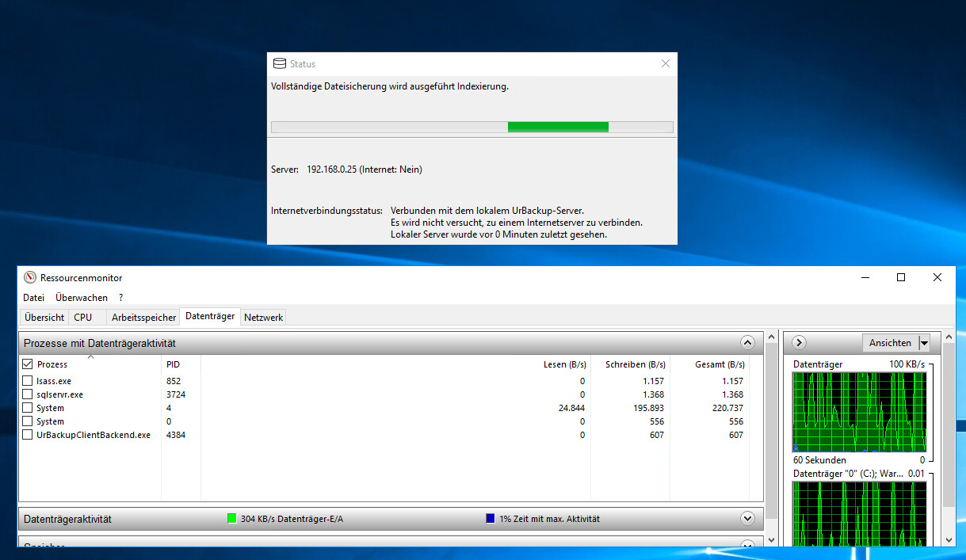966x560 pixels.
Task: Click the Ressourcenmonitor gauge icon in title bar
Action: (30, 277)
